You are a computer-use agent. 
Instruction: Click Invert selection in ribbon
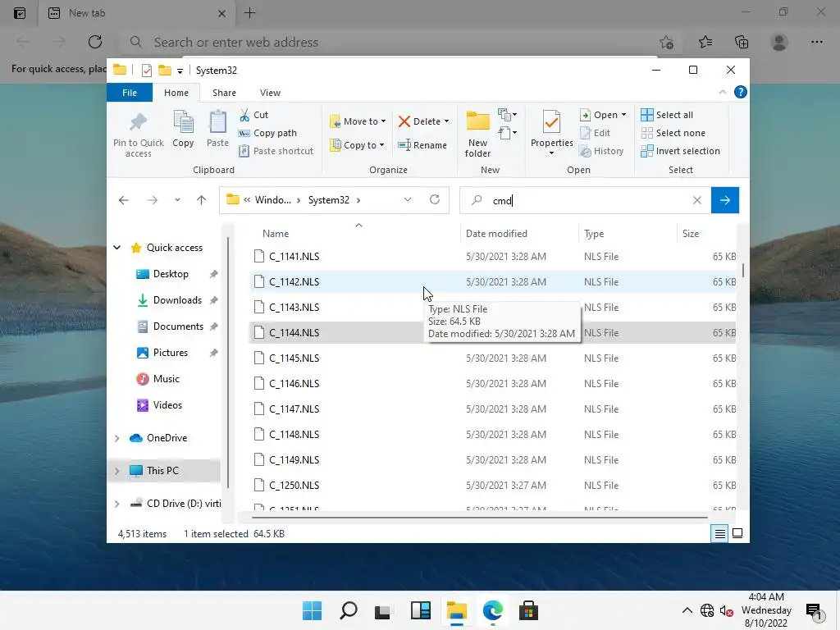pyautogui.click(x=680, y=151)
